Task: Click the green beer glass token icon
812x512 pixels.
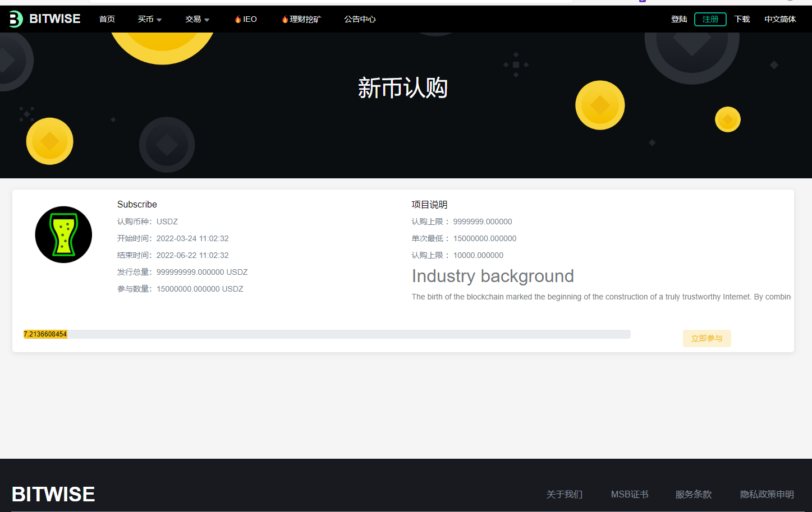Action: [x=63, y=234]
